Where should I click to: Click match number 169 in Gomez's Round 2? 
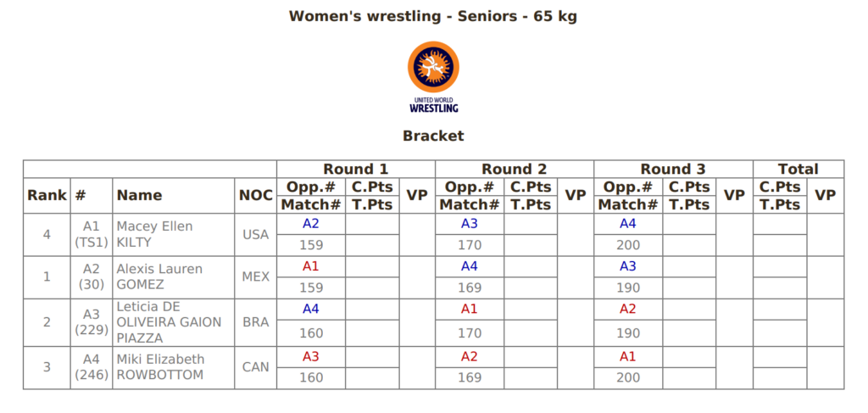tap(470, 287)
